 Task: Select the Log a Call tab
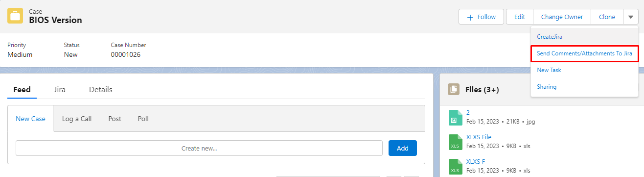[77, 119]
